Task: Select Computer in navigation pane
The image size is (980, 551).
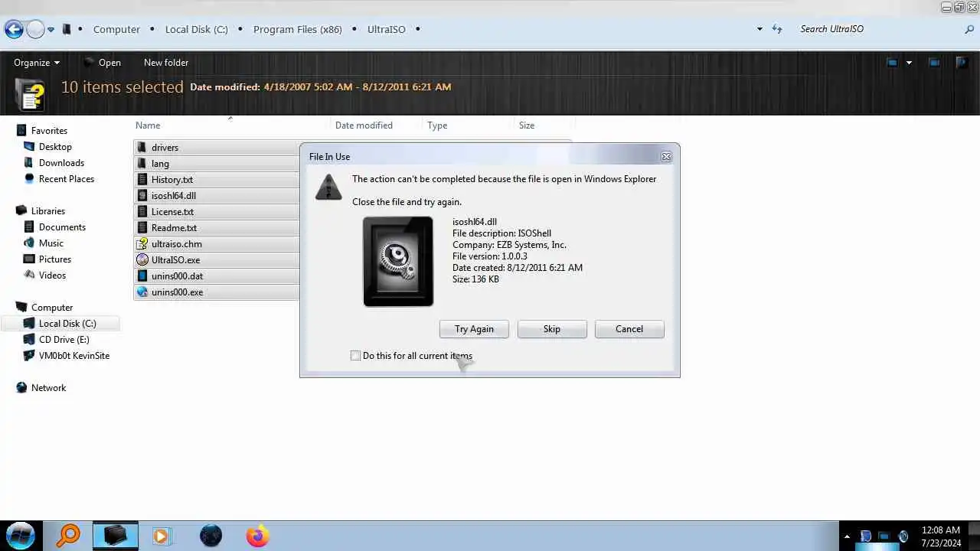Action: pyautogui.click(x=52, y=308)
